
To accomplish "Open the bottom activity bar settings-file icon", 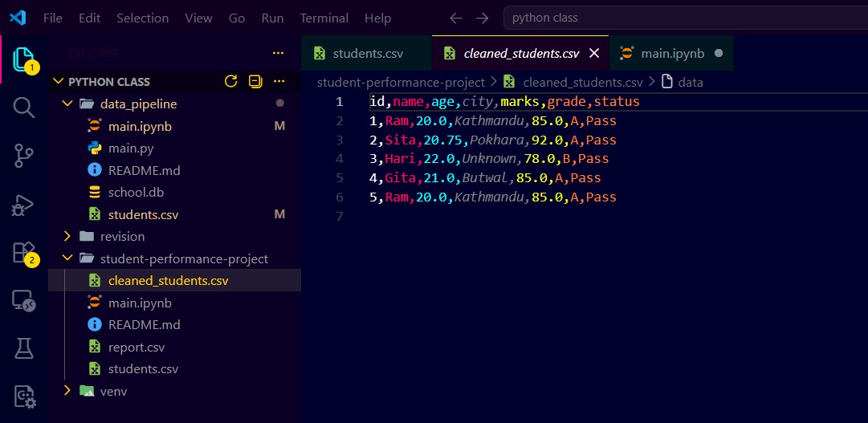I will pyautogui.click(x=24, y=397).
